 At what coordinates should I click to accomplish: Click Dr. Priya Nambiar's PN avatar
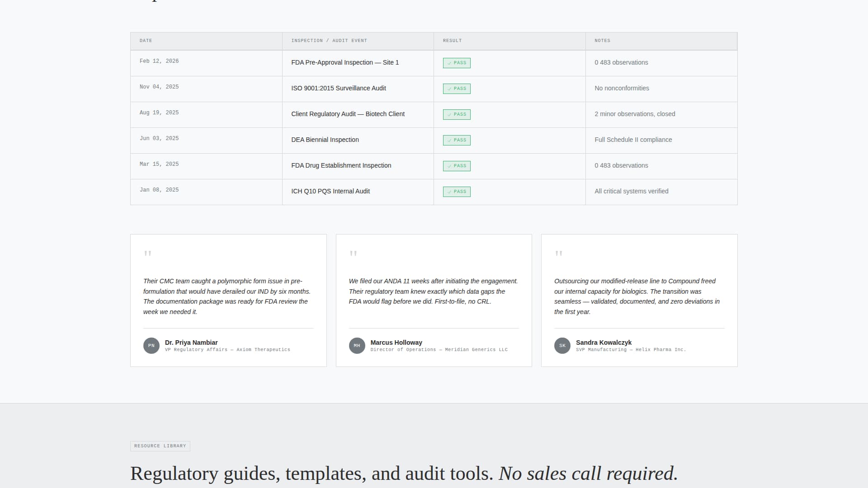(x=151, y=346)
